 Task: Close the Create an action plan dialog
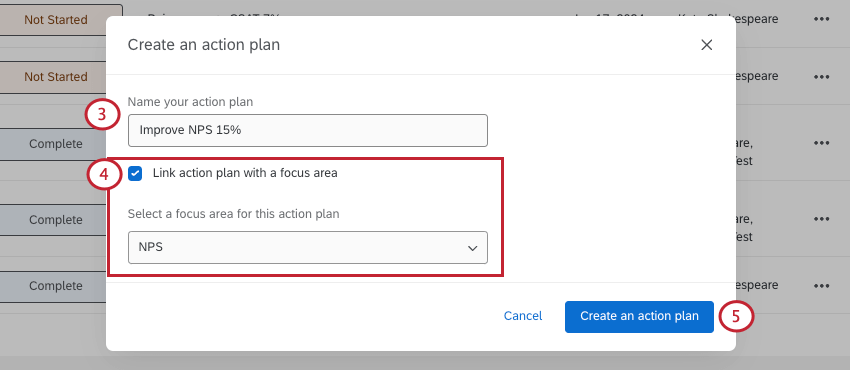pyautogui.click(x=706, y=45)
